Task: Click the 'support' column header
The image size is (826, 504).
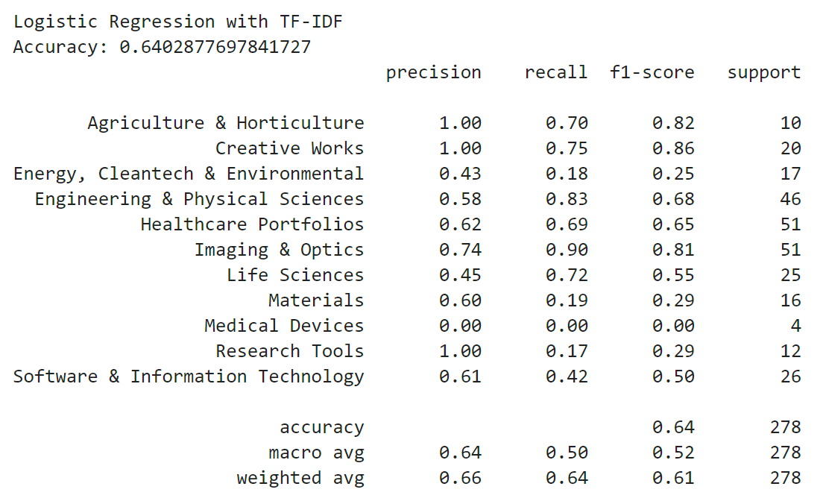Action: coord(764,72)
